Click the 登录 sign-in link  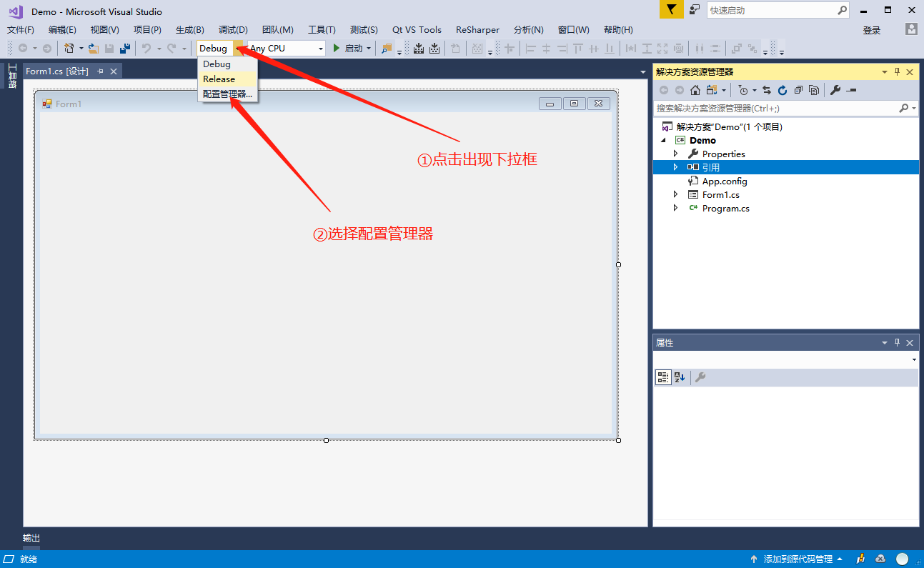coord(871,30)
